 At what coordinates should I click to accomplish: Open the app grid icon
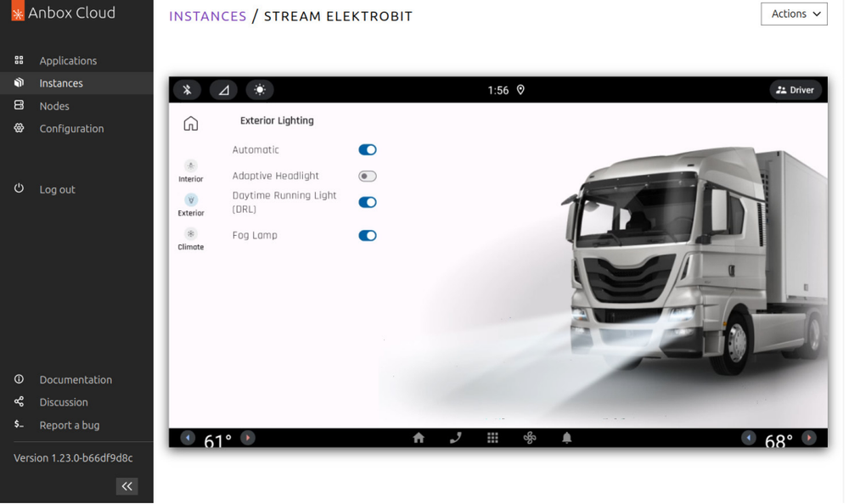[492, 438]
